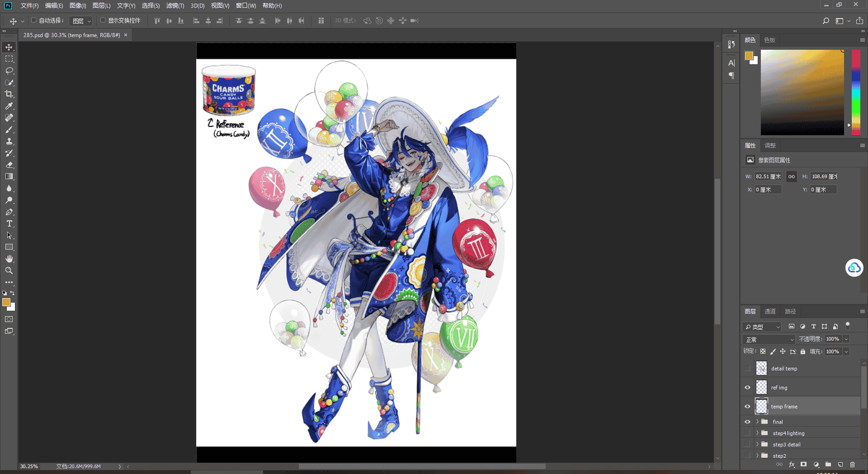Show the detail temp layer
Screen dimensions: 868x474
pos(747,369)
